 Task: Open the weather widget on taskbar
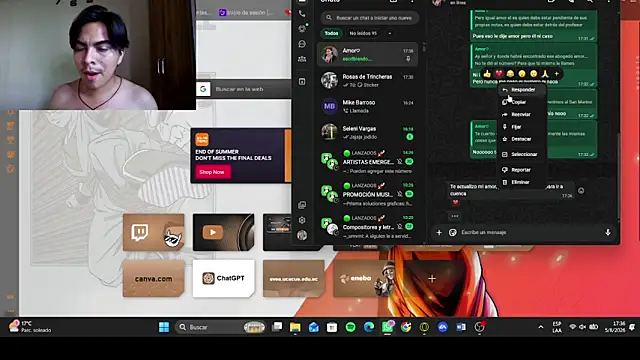pos(30,327)
